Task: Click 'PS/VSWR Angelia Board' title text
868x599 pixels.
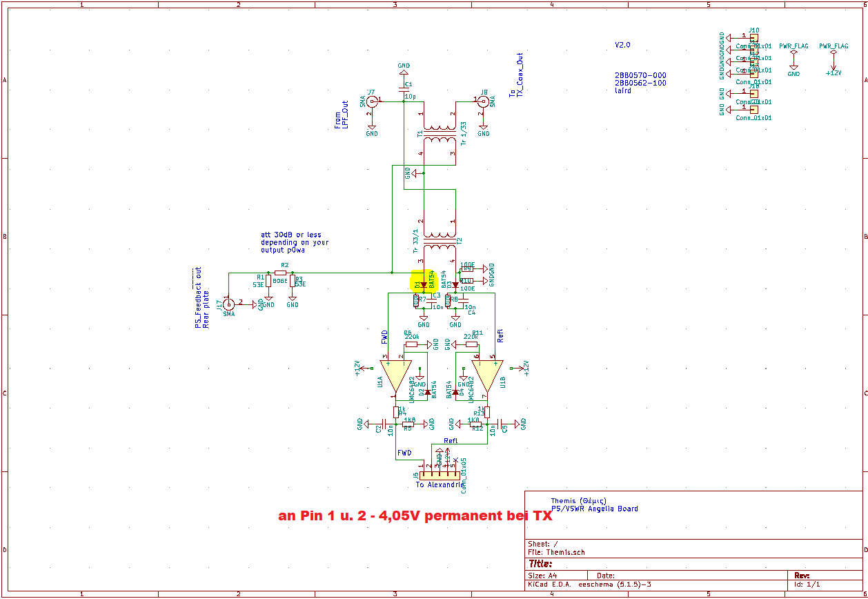Action: (594, 509)
